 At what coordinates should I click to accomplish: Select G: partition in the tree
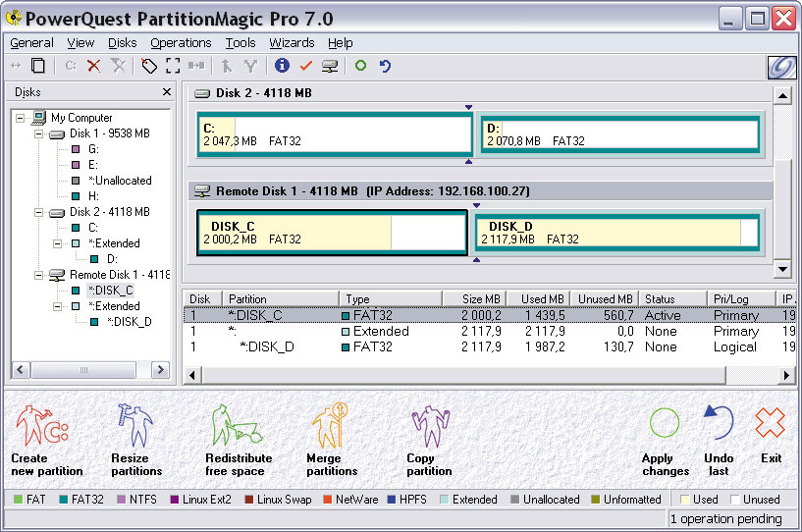tap(93, 149)
